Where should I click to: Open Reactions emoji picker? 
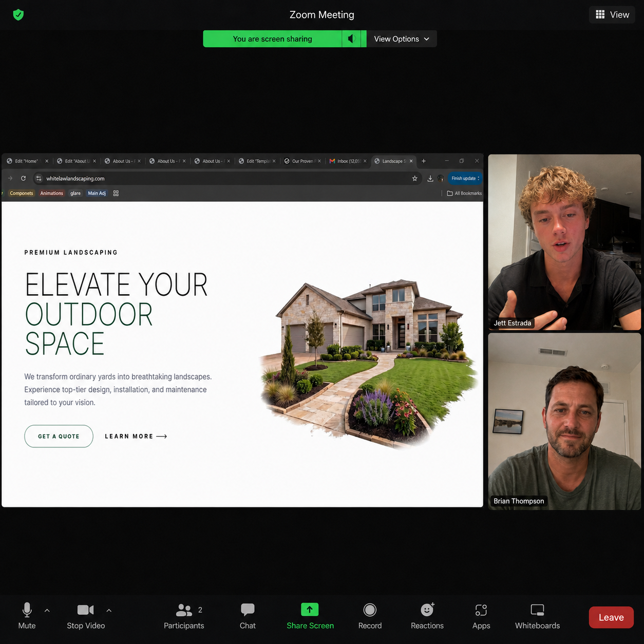(427, 616)
